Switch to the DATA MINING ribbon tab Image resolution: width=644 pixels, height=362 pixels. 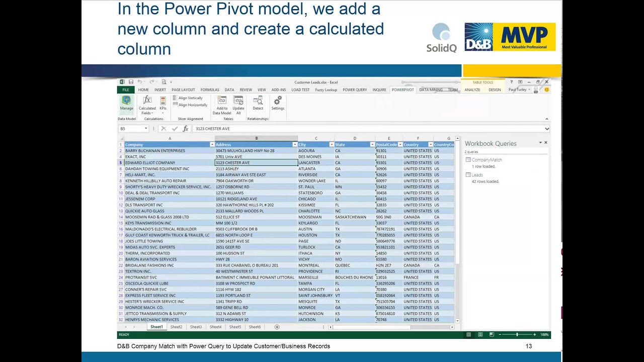coord(431,90)
